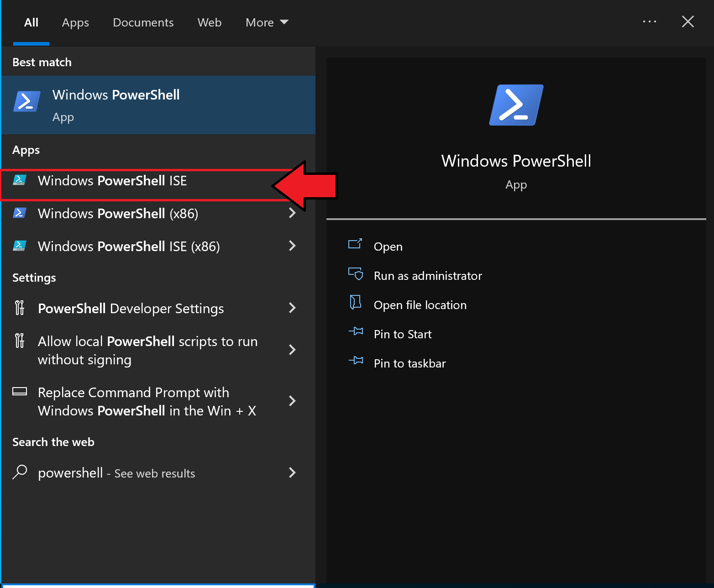Screen dimensions: 714x588
Task: Click the Windows PowerShell best match icon
Action: pos(27,101)
